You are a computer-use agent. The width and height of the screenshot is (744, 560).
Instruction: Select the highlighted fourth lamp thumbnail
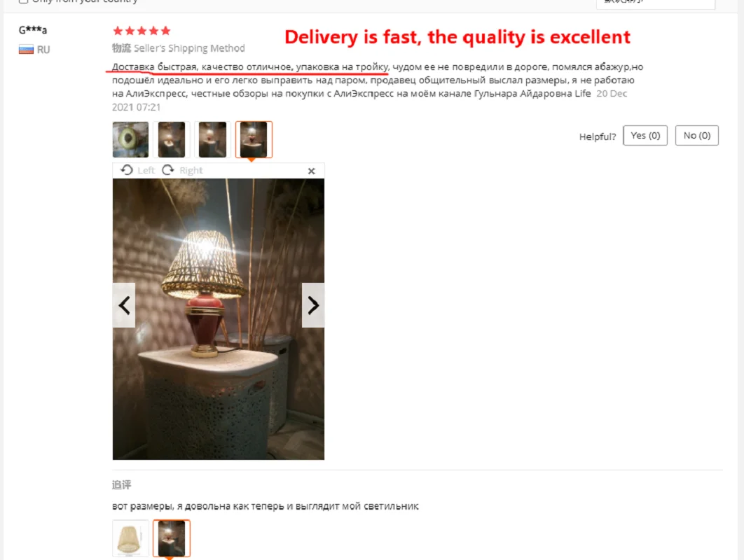point(254,139)
